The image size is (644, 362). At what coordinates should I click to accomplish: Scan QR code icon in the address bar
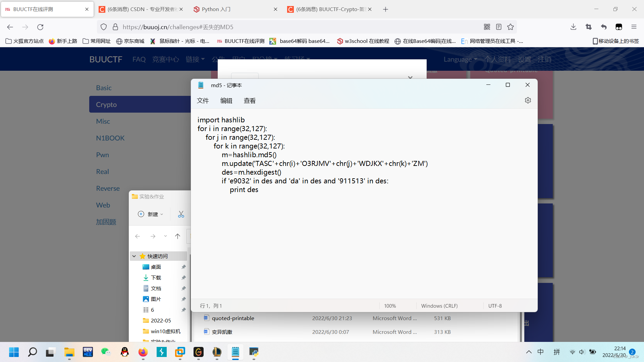[x=487, y=27]
